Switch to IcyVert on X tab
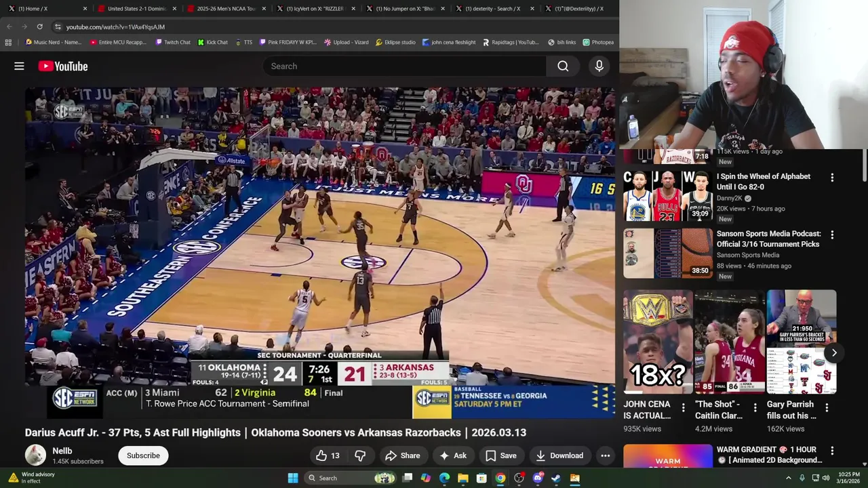This screenshot has width=868, height=488. pyautogui.click(x=315, y=9)
